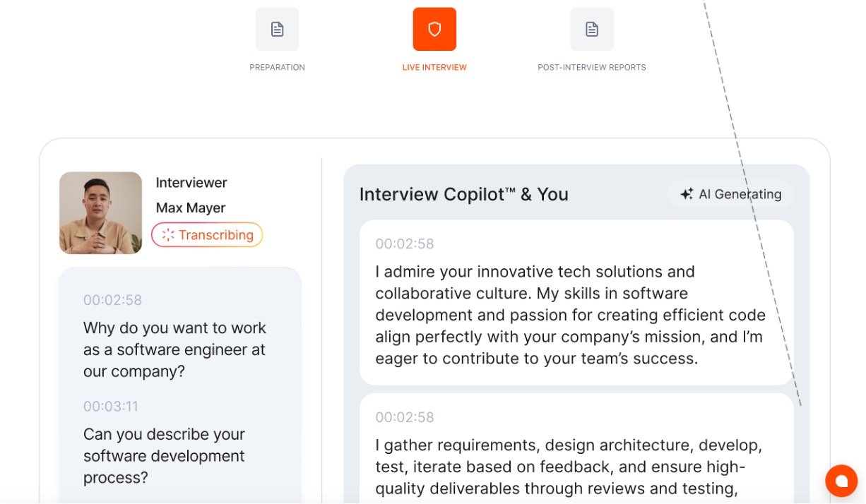Click the interviewer video thumbnail
866x504 pixels.
(100, 212)
